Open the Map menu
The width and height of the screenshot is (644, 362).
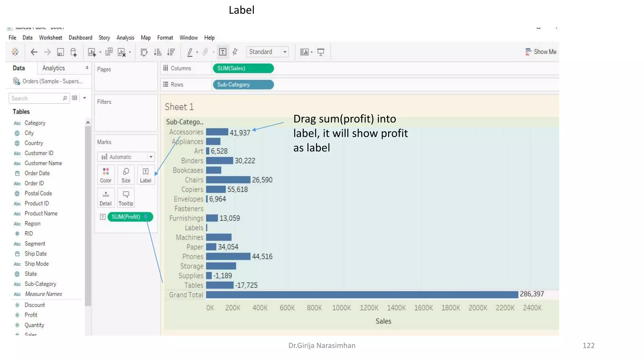pyautogui.click(x=146, y=38)
